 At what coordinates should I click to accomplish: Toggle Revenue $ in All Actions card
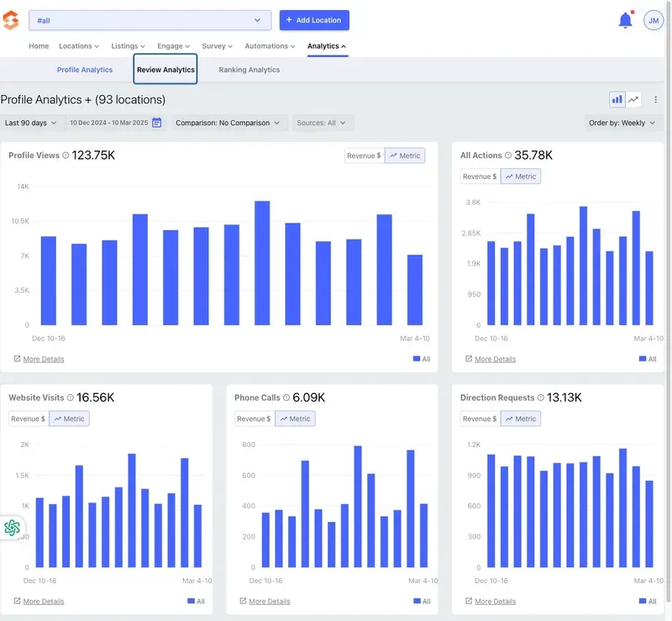(x=480, y=176)
